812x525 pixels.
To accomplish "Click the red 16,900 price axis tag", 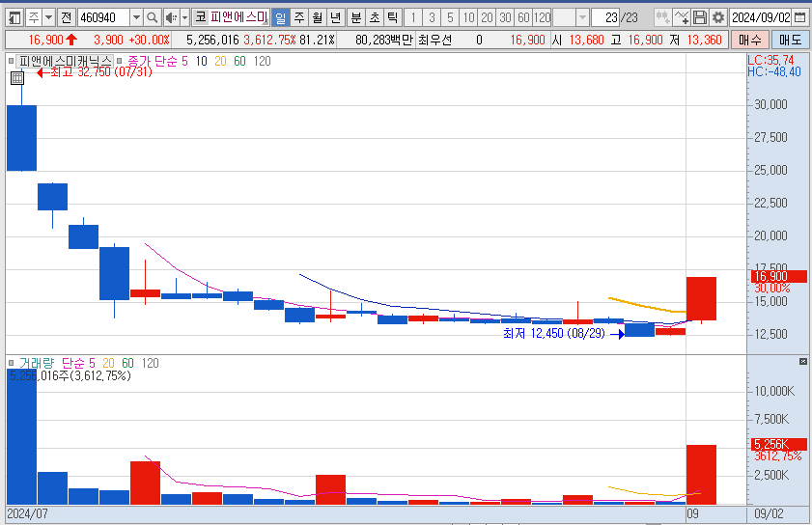I will click(x=778, y=276).
